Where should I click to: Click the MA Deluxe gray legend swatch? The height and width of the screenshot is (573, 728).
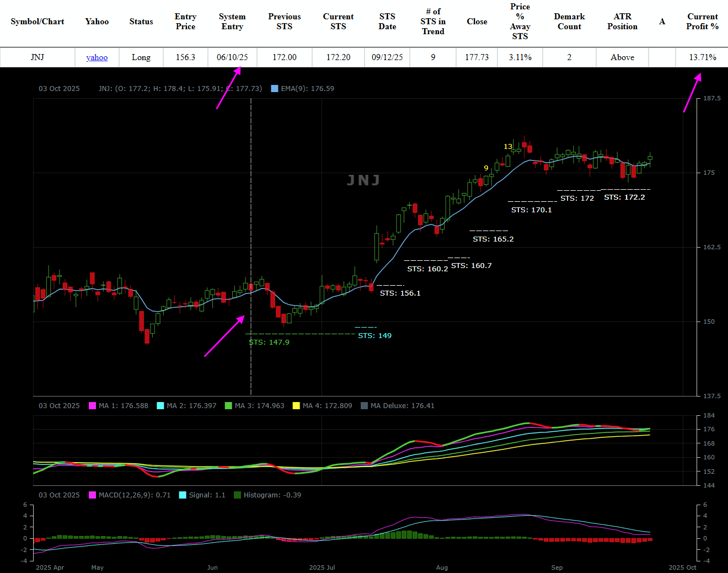tap(364, 406)
